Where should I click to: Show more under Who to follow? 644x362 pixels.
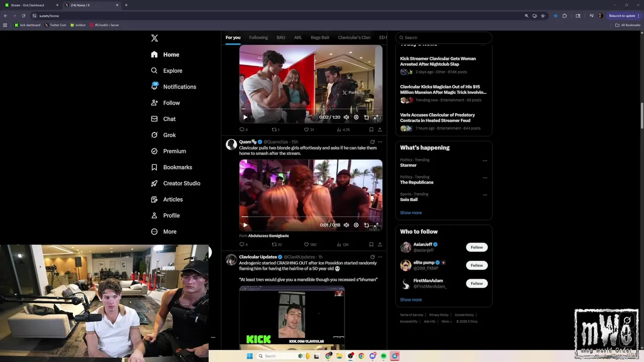tap(411, 300)
